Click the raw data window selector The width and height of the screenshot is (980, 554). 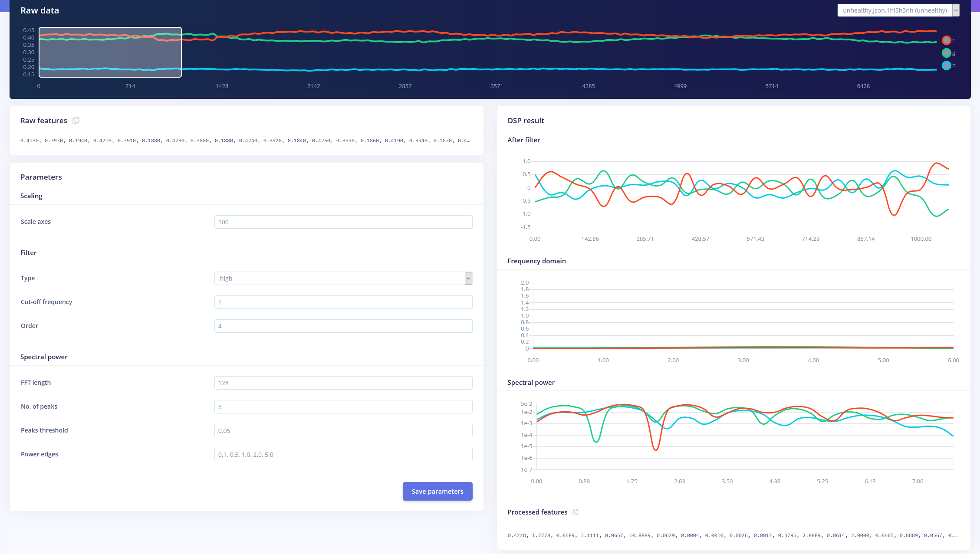(x=110, y=52)
